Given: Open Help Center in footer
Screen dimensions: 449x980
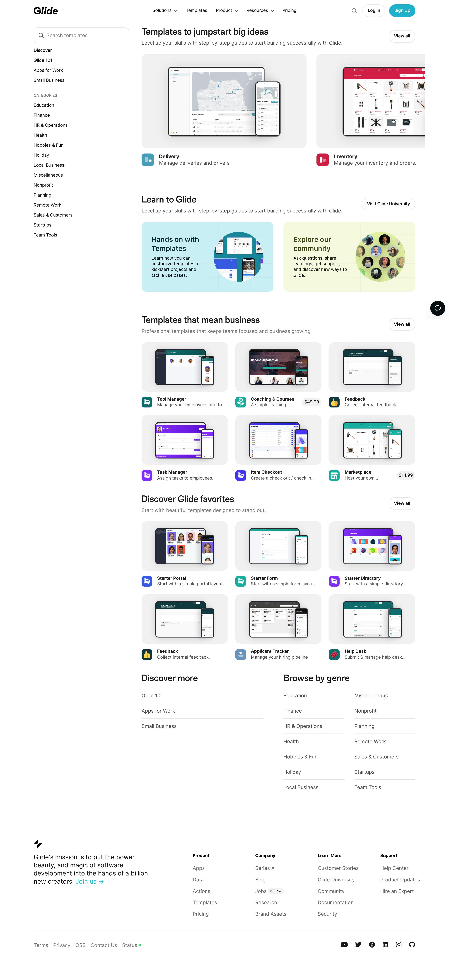Looking at the screenshot, I should (394, 868).
